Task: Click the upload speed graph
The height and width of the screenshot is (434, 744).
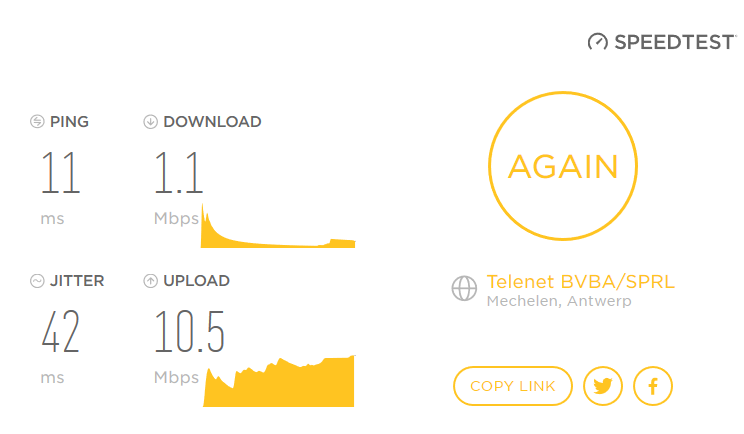Action: 278,385
